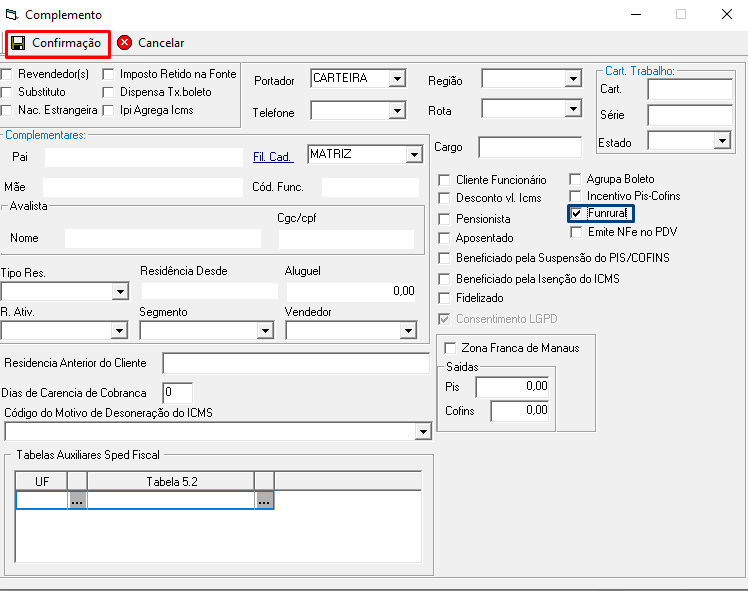Enable Imposto Retido na Fonte

(109, 74)
